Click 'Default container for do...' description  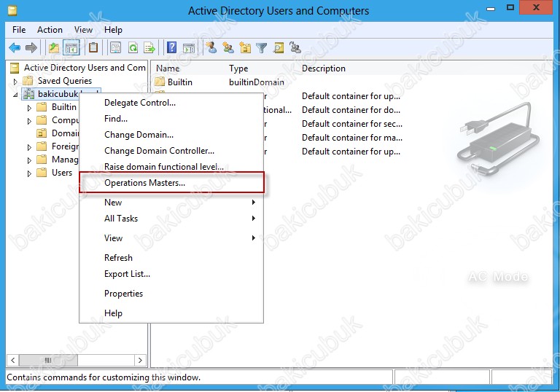351,110
